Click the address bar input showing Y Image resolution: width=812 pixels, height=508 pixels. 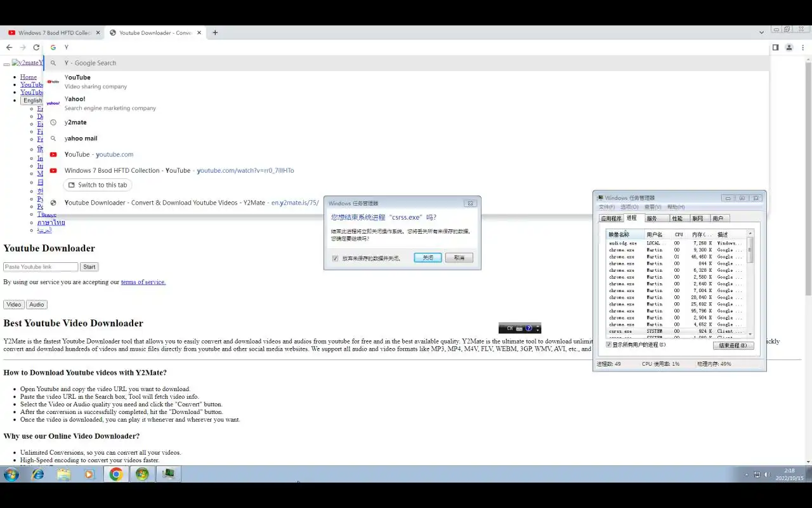(x=406, y=48)
